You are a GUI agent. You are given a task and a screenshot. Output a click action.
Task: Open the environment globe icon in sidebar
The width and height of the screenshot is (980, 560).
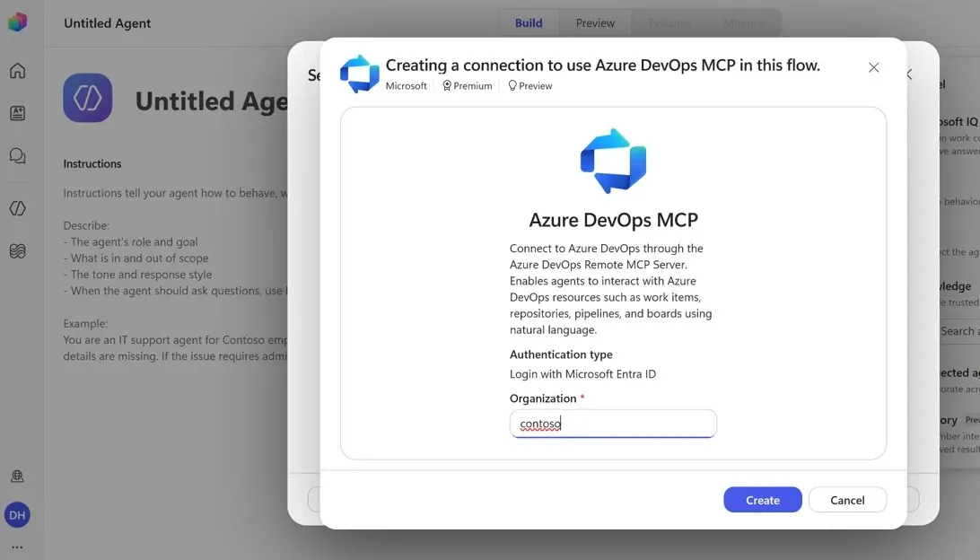(x=18, y=477)
